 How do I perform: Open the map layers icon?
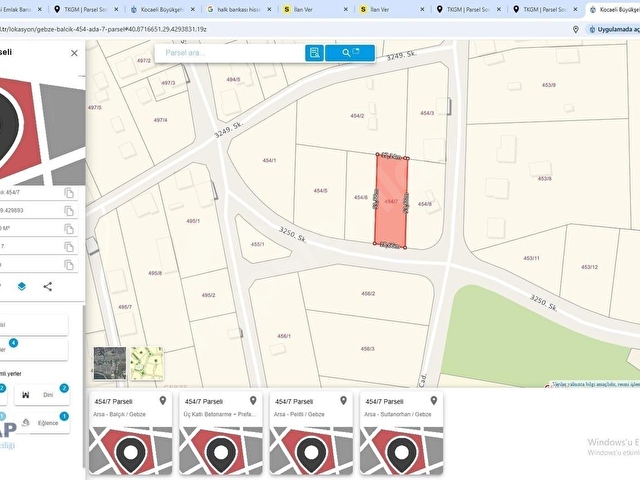coord(22,287)
